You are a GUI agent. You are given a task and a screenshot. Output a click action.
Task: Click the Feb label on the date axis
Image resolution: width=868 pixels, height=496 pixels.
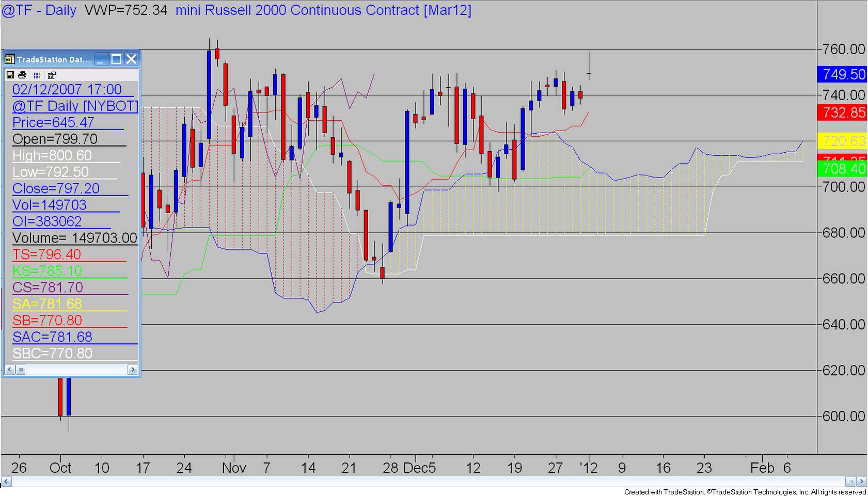(762, 468)
